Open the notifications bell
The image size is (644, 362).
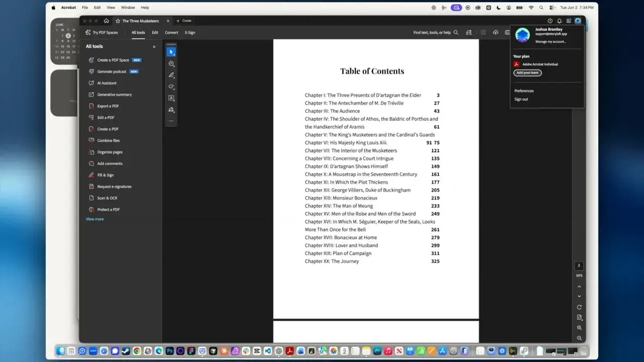pyautogui.click(x=559, y=21)
